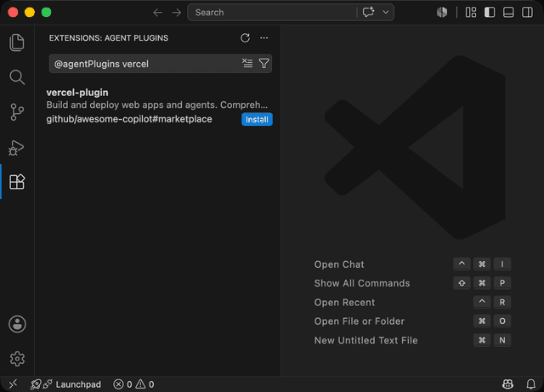Image resolution: width=544 pixels, height=392 pixels.
Task: Open notifications bell
Action: (530, 384)
